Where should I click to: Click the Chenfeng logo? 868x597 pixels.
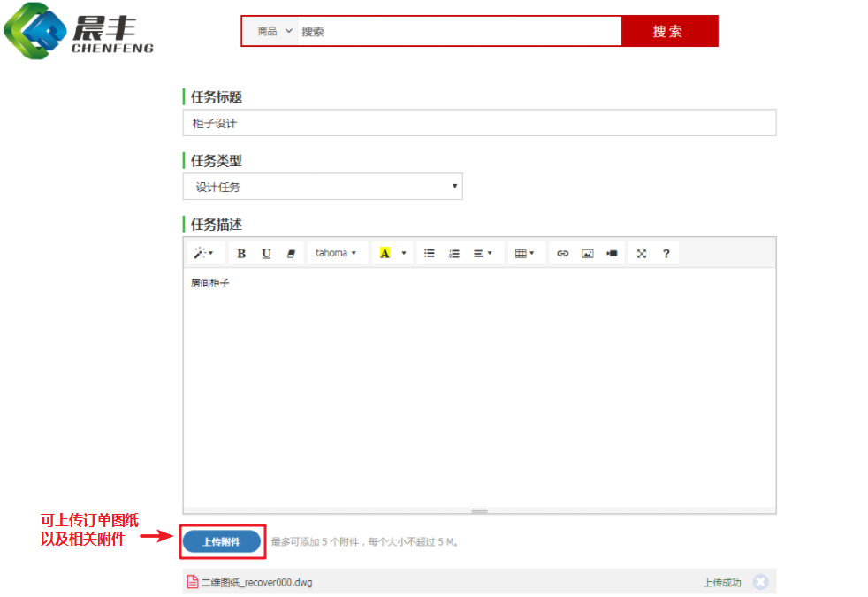[x=80, y=31]
